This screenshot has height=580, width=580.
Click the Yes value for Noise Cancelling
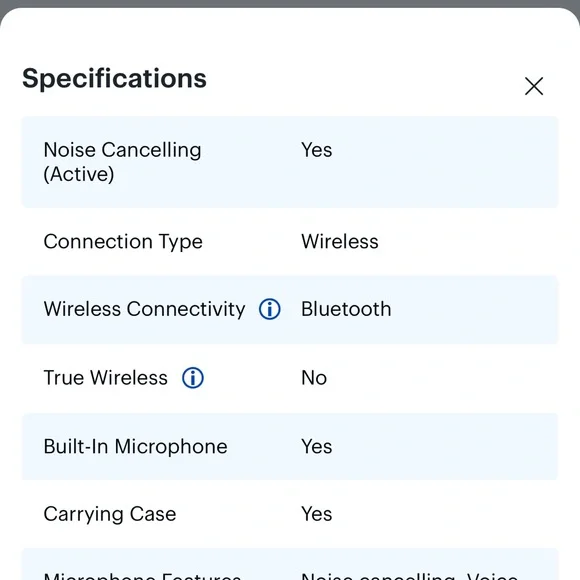317,150
